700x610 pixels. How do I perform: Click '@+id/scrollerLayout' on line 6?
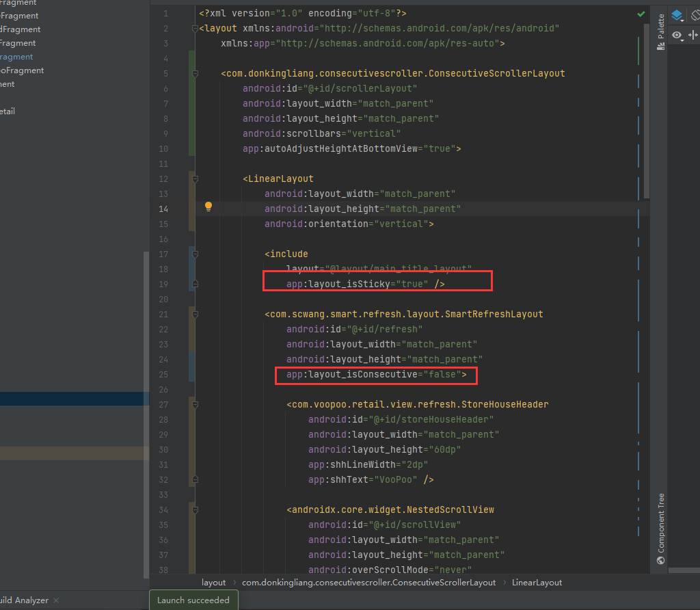pos(360,89)
